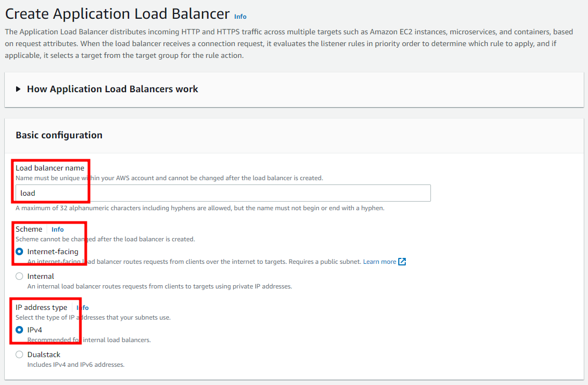Select the Internet-facing scheme radio button
588x385 pixels.
point(19,251)
